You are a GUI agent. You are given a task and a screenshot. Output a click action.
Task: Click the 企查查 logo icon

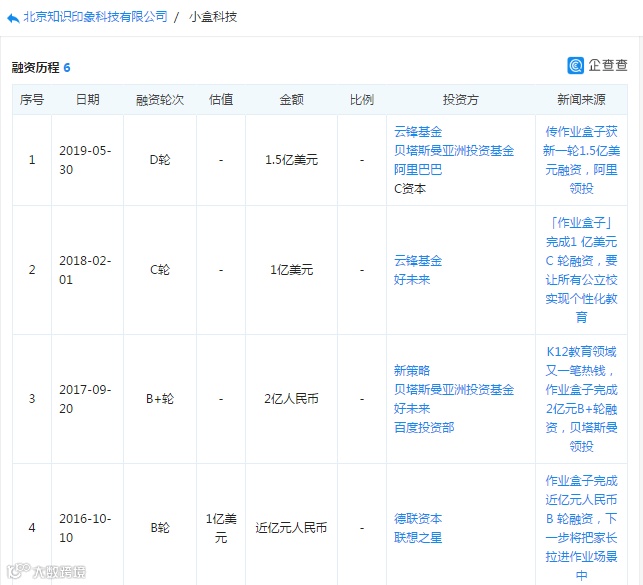(575, 65)
